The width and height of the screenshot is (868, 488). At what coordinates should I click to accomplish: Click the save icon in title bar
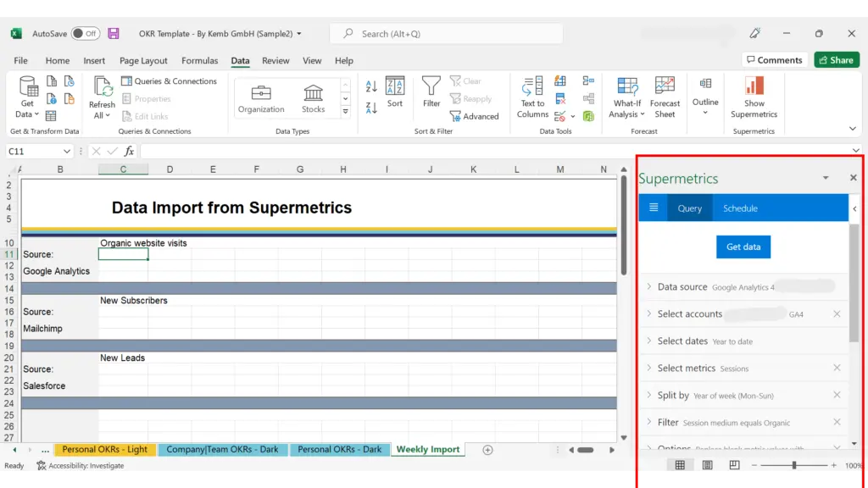click(x=114, y=33)
